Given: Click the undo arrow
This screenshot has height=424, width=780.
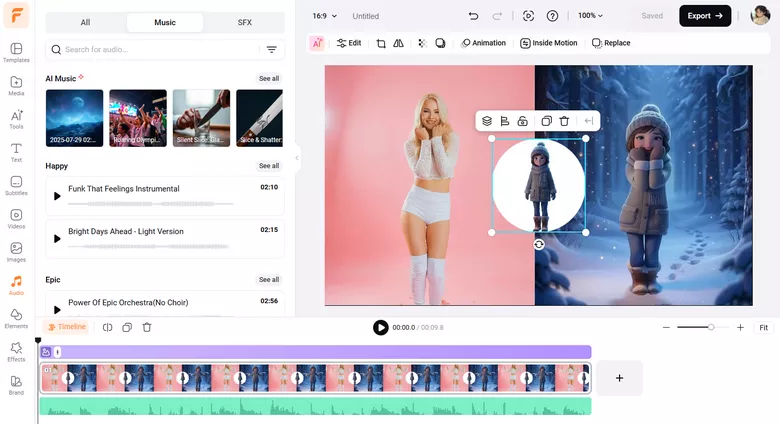Looking at the screenshot, I should [x=473, y=16].
